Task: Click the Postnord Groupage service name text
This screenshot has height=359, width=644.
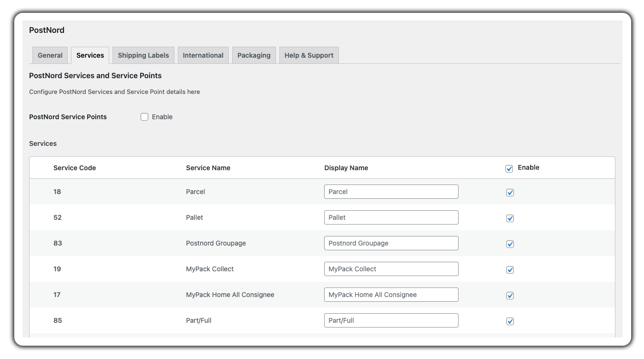Action: (x=216, y=243)
